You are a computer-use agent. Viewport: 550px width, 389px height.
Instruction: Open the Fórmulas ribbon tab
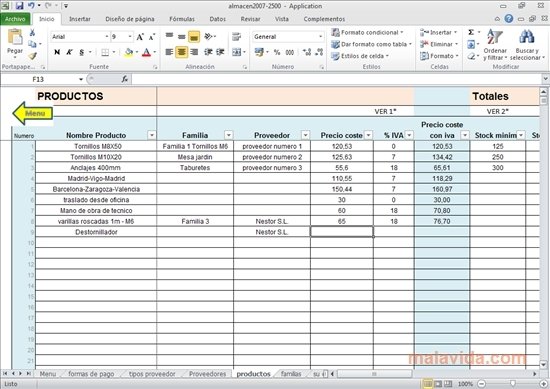[x=182, y=19]
